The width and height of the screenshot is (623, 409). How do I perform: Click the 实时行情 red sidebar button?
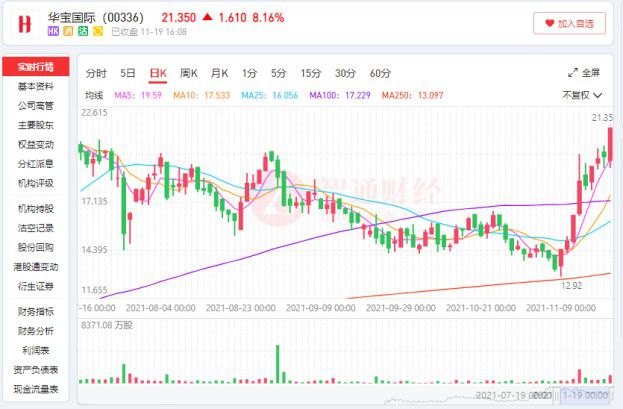click(x=36, y=66)
